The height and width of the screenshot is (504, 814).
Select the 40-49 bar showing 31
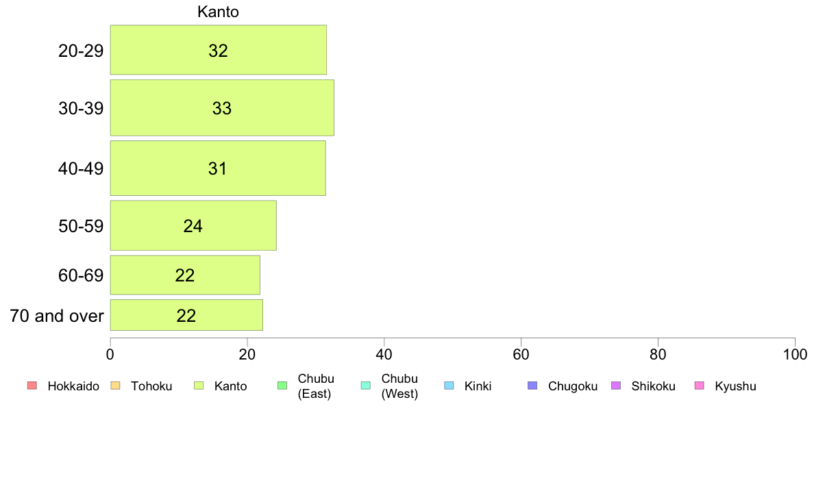pyautogui.click(x=218, y=168)
